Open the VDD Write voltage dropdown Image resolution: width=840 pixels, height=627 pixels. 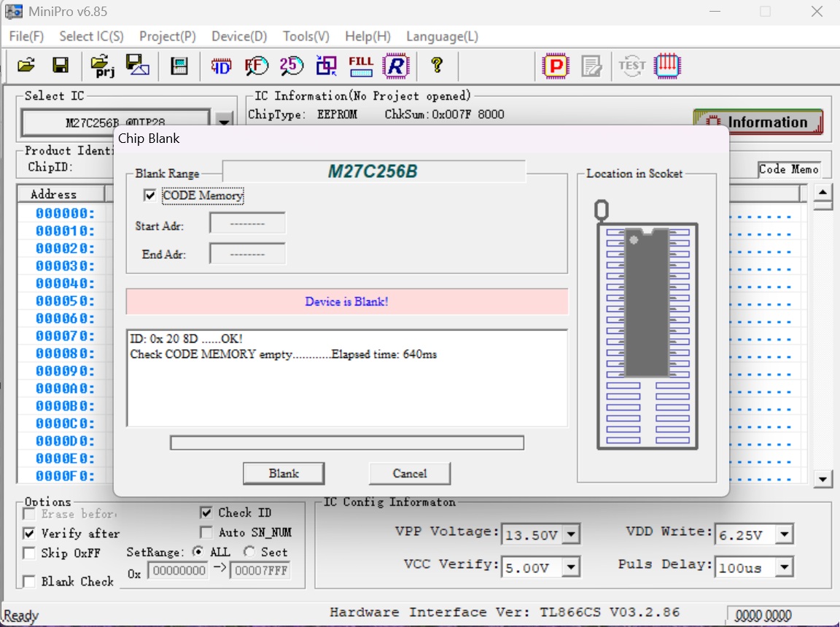784,535
